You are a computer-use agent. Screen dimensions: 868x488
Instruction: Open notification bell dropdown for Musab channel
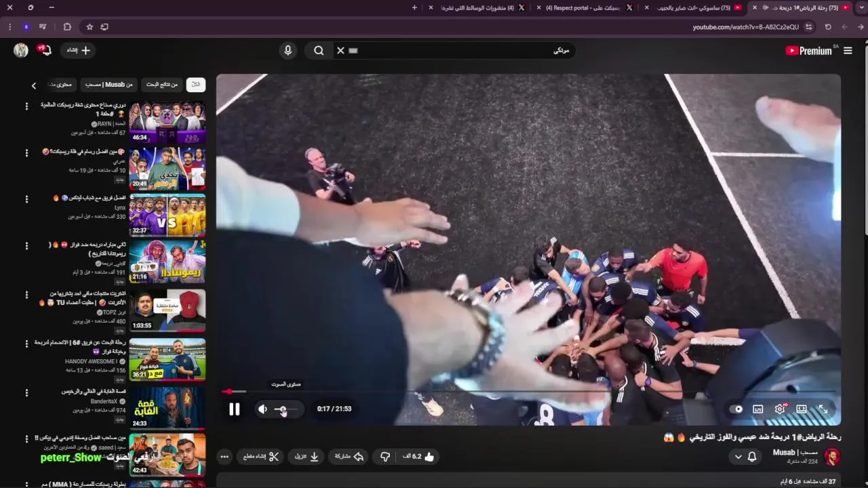click(x=745, y=457)
